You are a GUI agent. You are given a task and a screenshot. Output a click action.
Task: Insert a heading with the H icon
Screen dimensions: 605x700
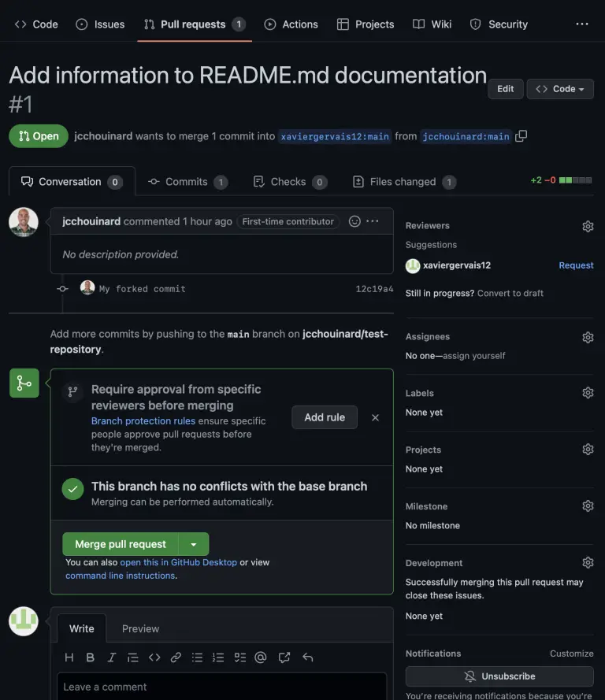tap(69, 657)
